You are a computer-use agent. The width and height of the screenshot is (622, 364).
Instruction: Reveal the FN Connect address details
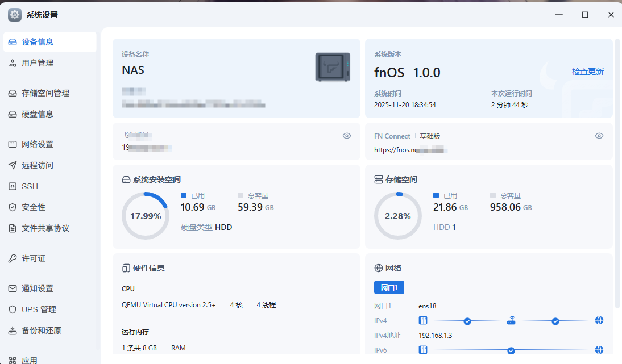599,136
